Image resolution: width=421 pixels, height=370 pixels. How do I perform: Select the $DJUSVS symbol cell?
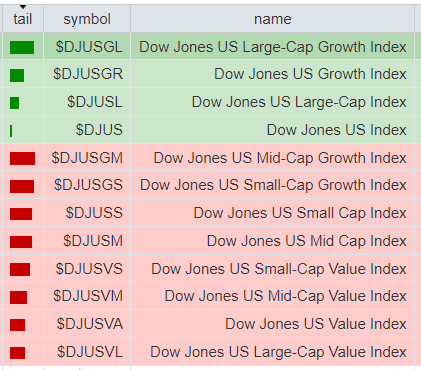pos(89,269)
